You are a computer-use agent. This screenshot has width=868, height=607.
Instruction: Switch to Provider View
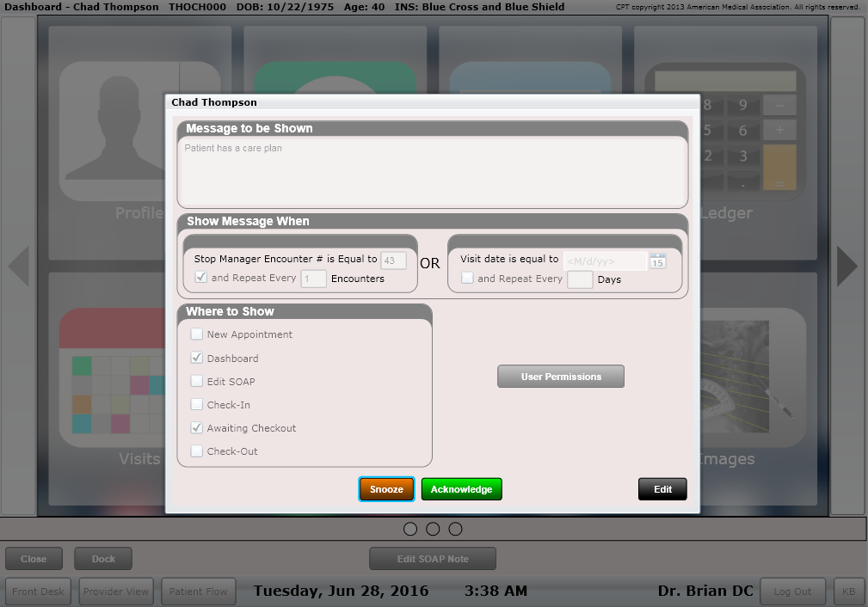pos(115,592)
